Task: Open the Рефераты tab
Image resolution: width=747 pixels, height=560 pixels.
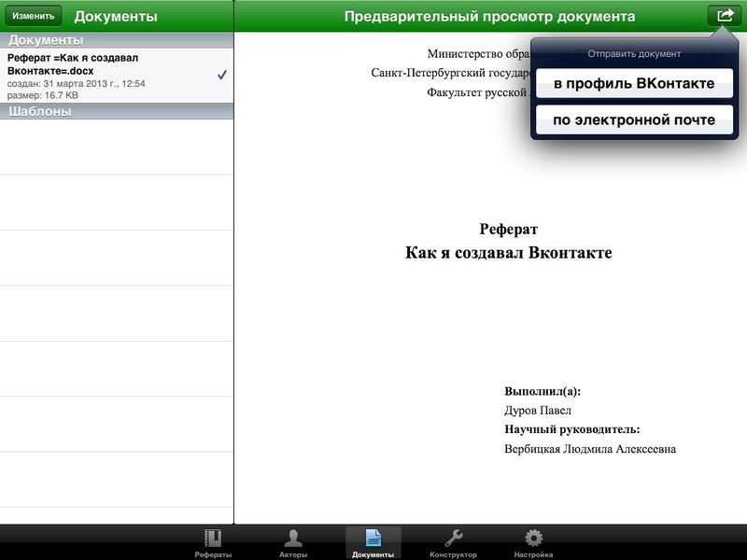Action: [213, 543]
